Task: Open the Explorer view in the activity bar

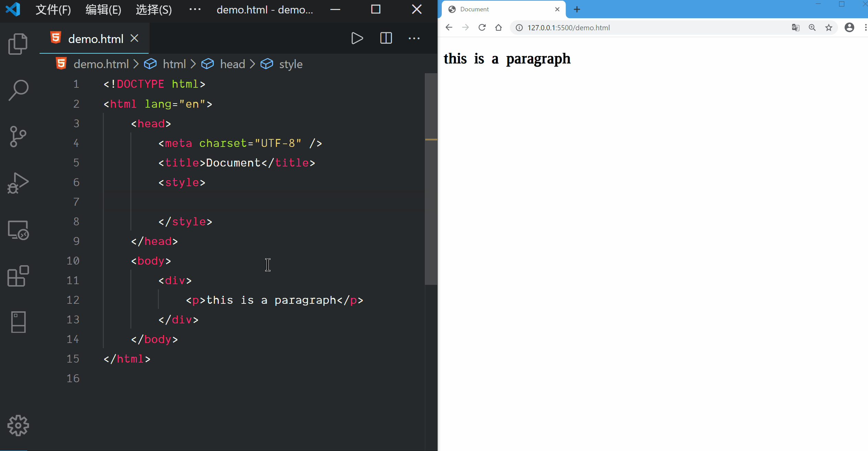Action: tap(18, 44)
